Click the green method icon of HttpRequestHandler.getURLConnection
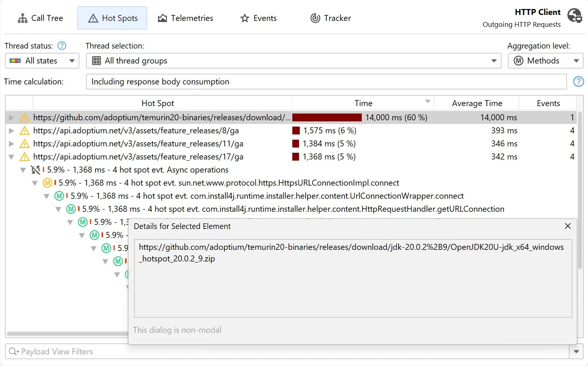The width and height of the screenshot is (588, 366). [x=71, y=209]
